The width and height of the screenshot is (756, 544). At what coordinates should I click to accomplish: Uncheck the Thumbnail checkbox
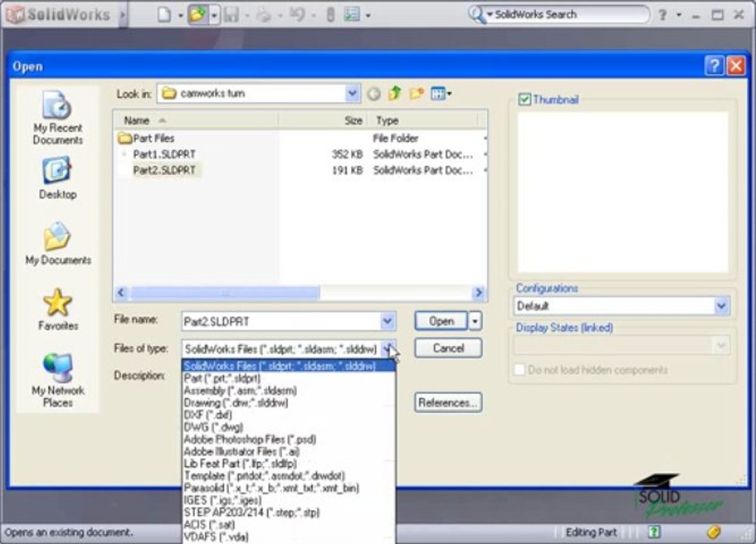tap(524, 99)
